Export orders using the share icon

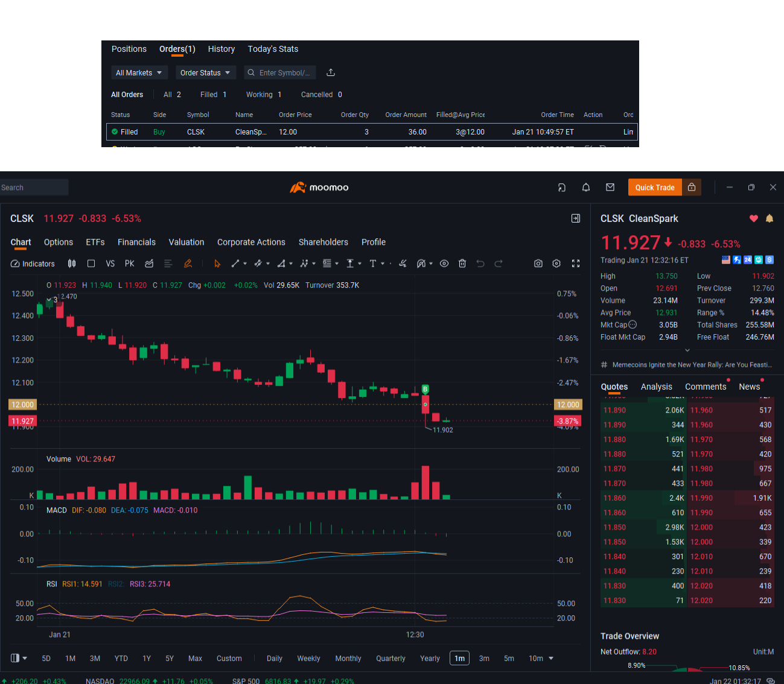[x=331, y=72]
